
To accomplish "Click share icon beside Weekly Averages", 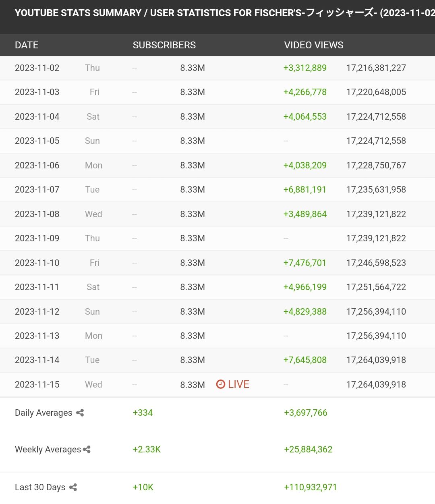I will tap(87, 449).
